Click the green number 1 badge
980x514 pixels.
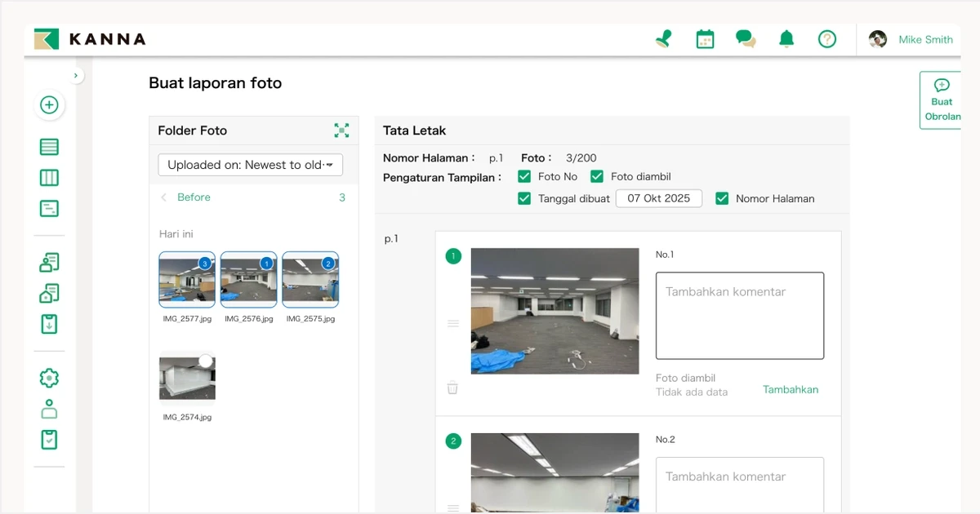coord(453,256)
